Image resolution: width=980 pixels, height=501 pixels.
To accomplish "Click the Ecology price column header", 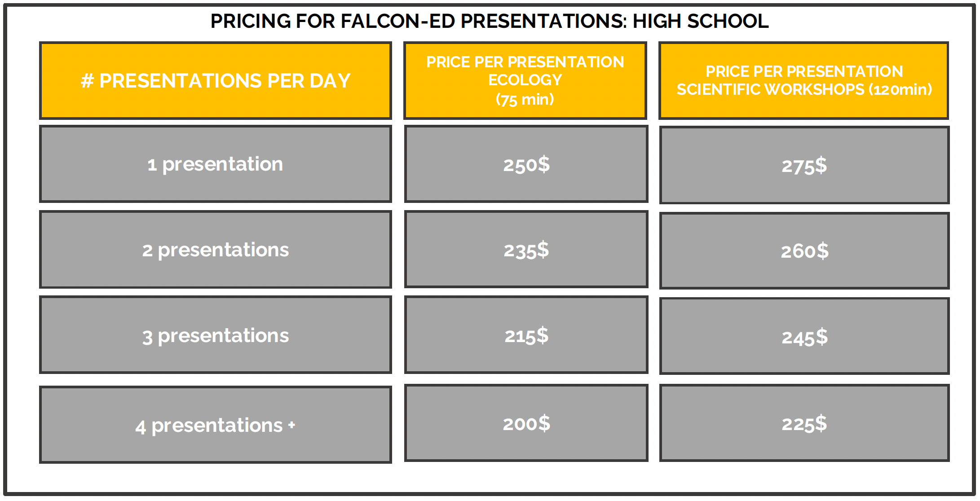I will coord(525,72).
